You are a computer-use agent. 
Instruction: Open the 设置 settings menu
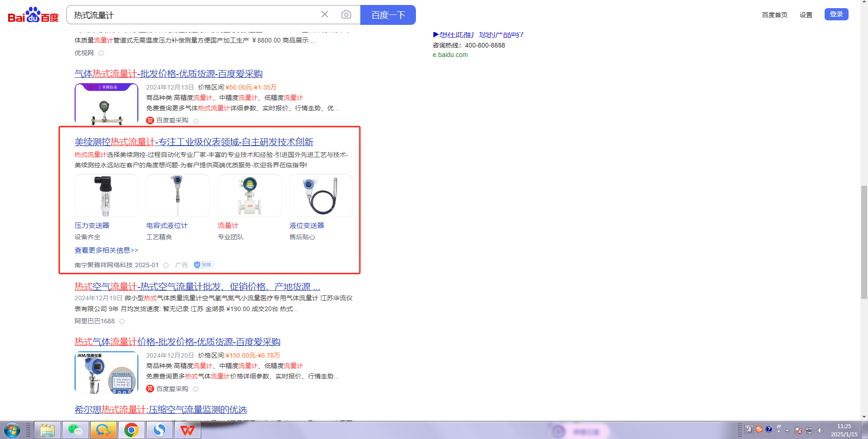click(806, 15)
